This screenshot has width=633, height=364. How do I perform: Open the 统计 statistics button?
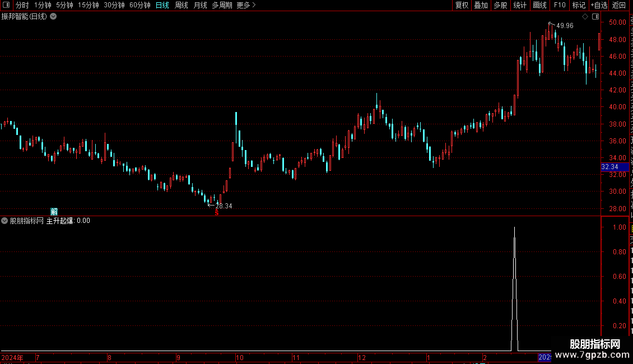coord(519,5)
